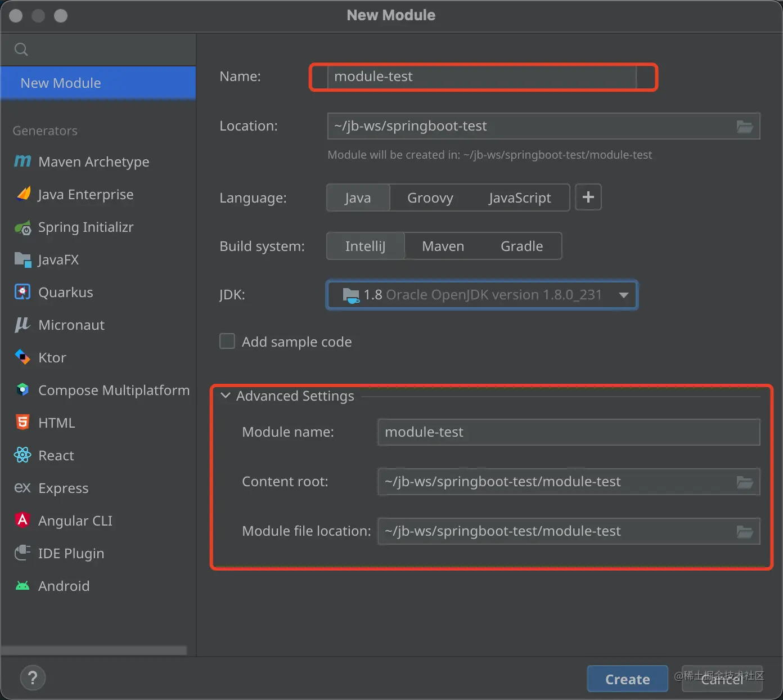The height and width of the screenshot is (700, 783).
Task: Choose Gradle build system
Action: click(522, 246)
